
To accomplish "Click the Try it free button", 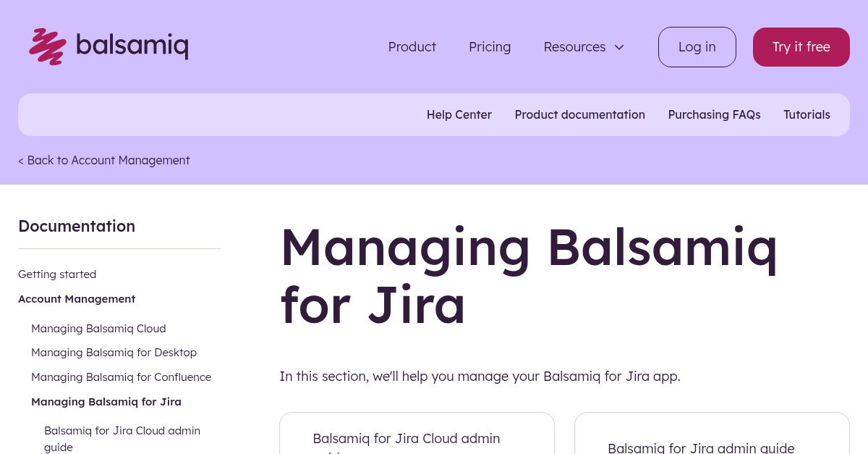I will point(801,46).
